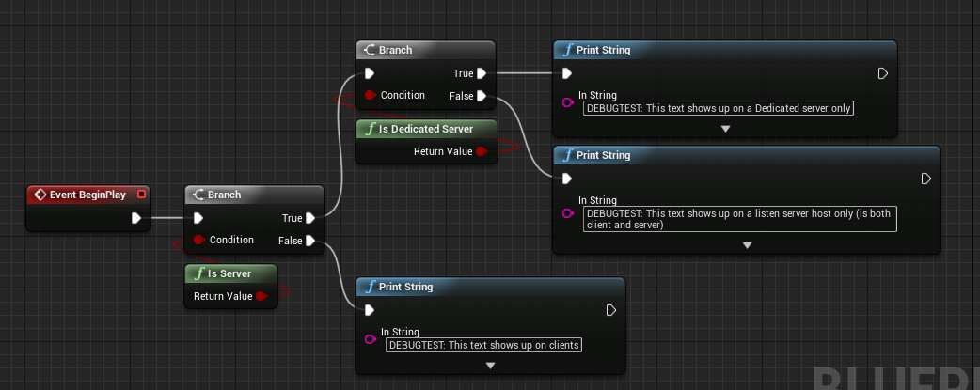Expand the clients Print String node options
This screenshot has height=390, width=980.
coord(490,365)
